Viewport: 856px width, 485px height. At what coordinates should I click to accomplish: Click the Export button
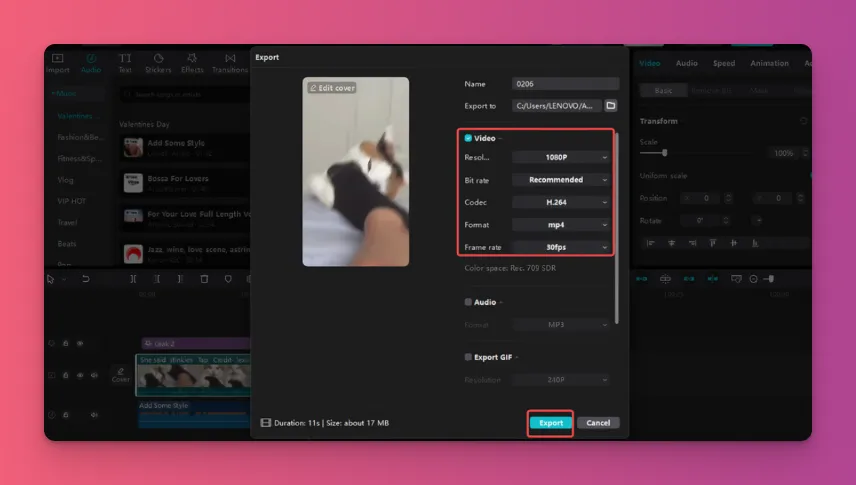[x=551, y=423]
